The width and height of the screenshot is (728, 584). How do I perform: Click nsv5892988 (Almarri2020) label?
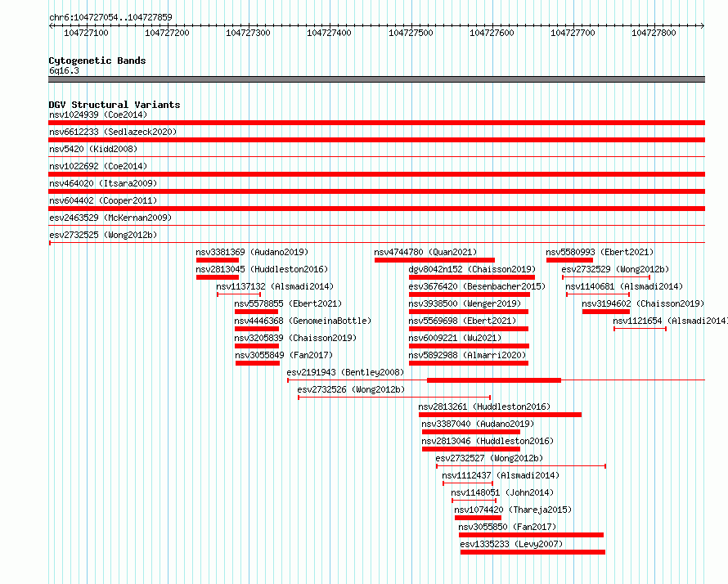[467, 355]
